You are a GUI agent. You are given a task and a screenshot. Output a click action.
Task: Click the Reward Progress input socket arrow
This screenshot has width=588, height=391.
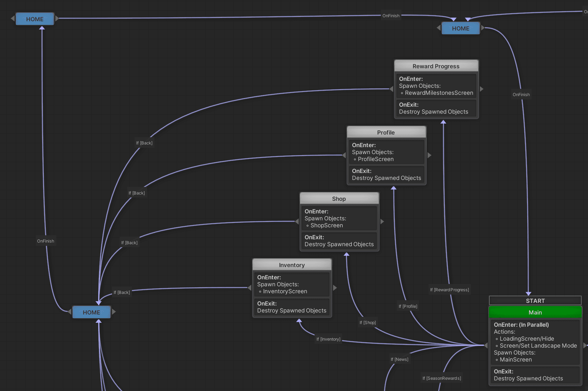click(391, 89)
